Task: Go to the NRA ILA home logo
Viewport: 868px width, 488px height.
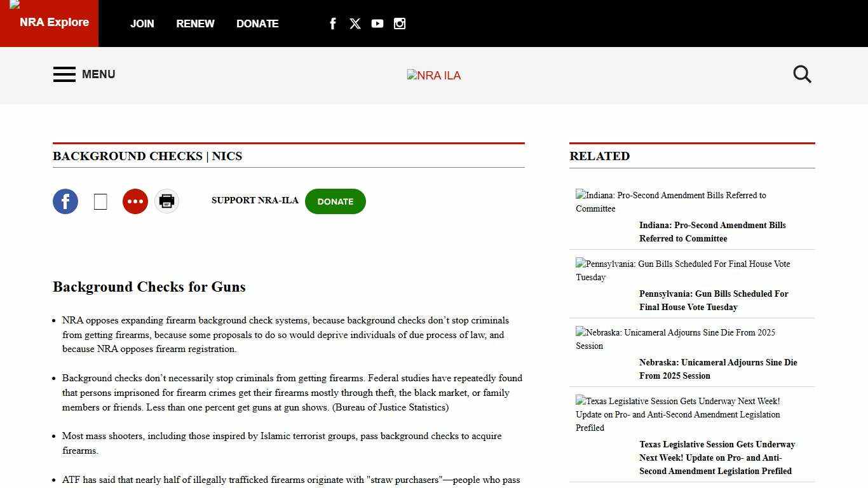Action: [x=434, y=76]
